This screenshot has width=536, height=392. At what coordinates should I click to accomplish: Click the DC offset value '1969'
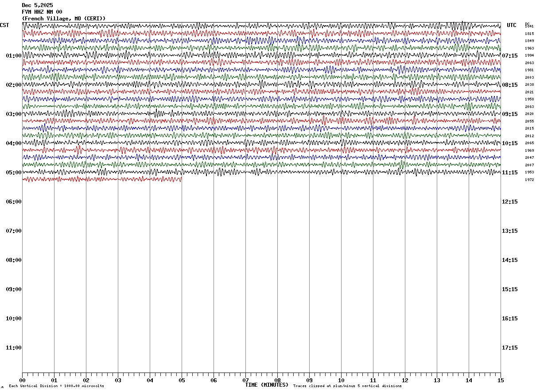point(529,150)
